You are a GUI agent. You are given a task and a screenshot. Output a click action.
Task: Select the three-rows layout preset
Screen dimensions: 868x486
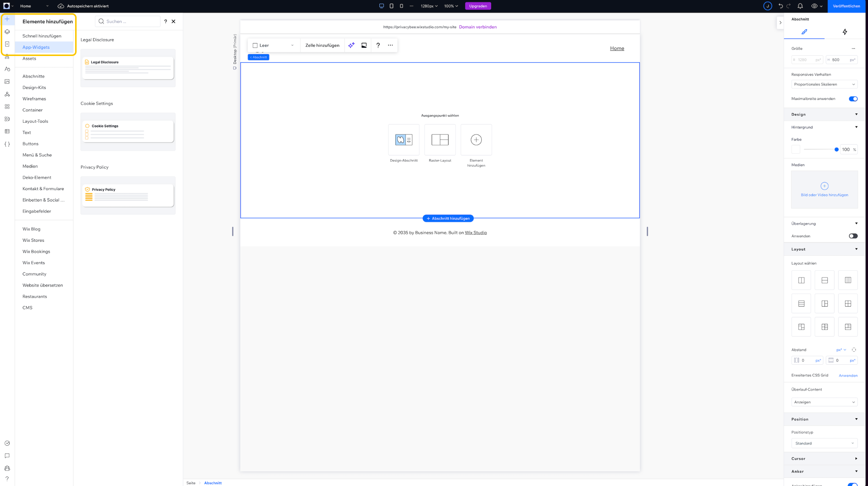801,304
